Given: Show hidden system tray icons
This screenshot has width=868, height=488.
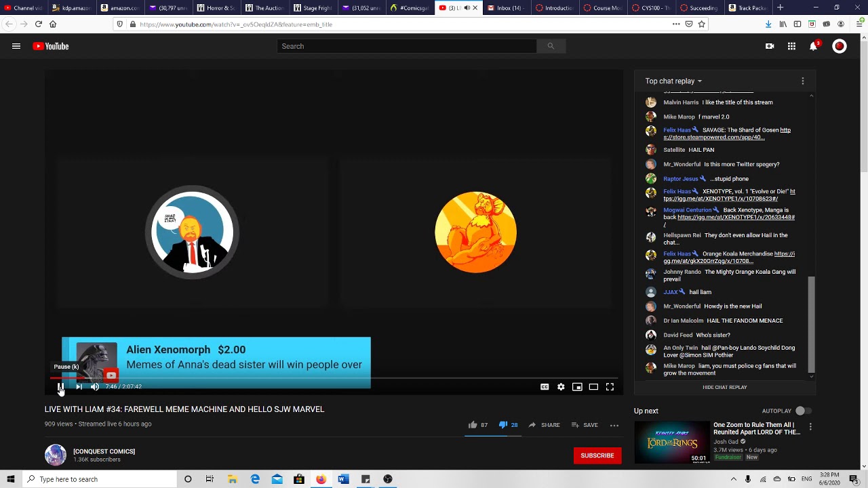Looking at the screenshot, I should click(x=733, y=479).
